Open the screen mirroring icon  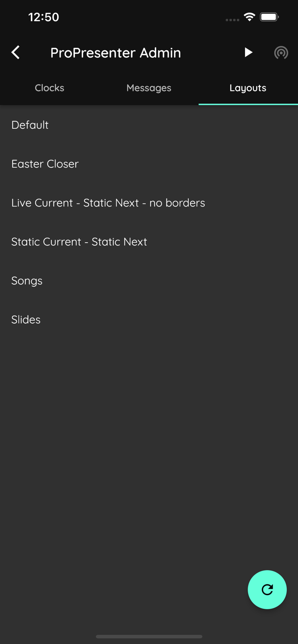click(281, 52)
